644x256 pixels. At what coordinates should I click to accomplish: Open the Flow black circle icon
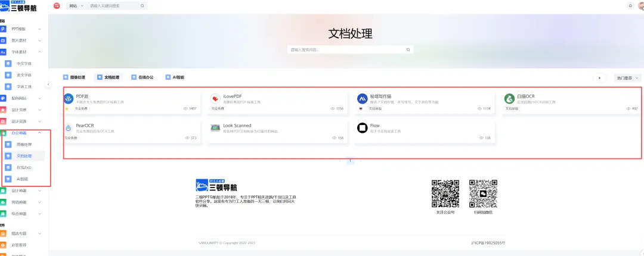(363, 128)
